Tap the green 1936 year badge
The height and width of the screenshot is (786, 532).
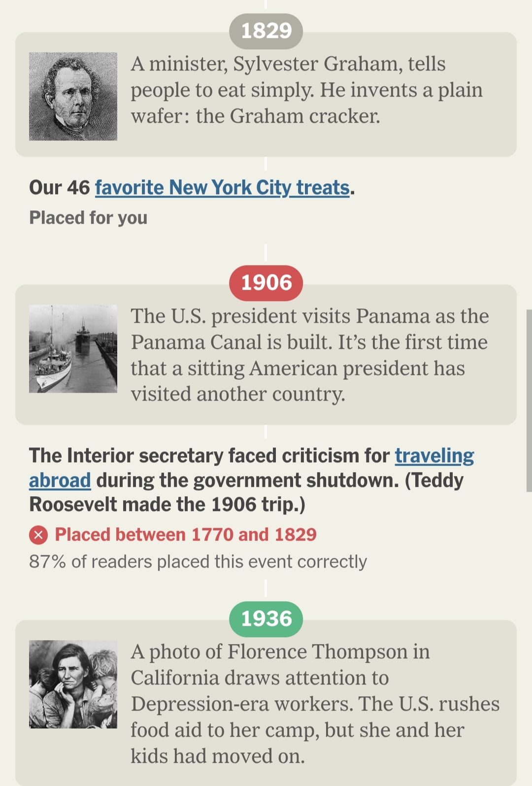(266, 619)
